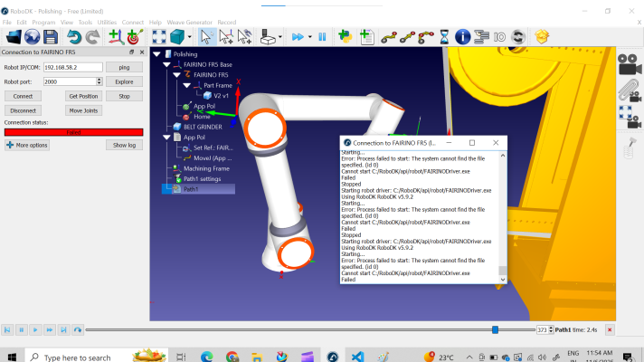Open the Python script icon in toolbar

345,37
